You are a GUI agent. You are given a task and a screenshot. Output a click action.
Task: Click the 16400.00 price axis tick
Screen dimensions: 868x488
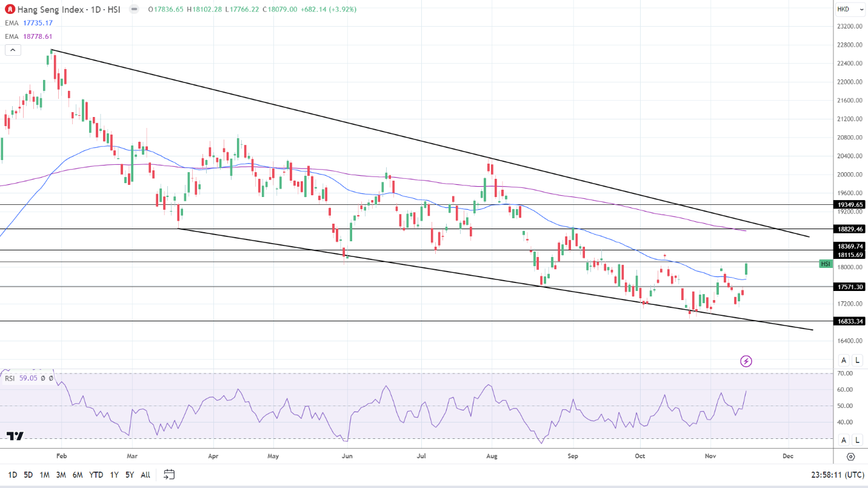[x=850, y=341]
